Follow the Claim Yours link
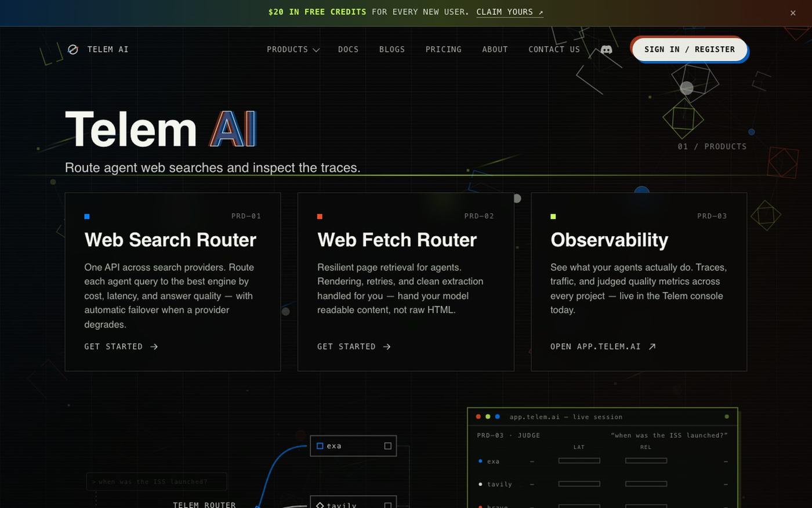Image resolution: width=812 pixels, height=508 pixels. (510, 12)
